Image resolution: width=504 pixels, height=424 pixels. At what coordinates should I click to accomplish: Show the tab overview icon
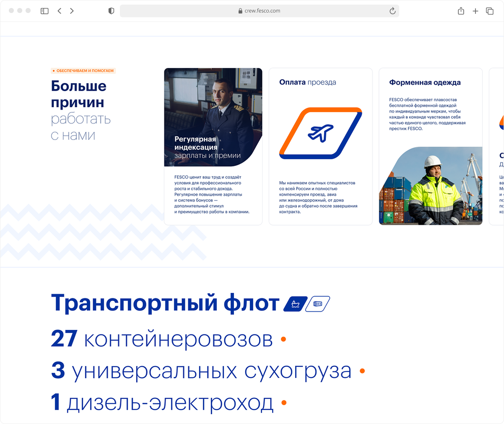tap(490, 11)
